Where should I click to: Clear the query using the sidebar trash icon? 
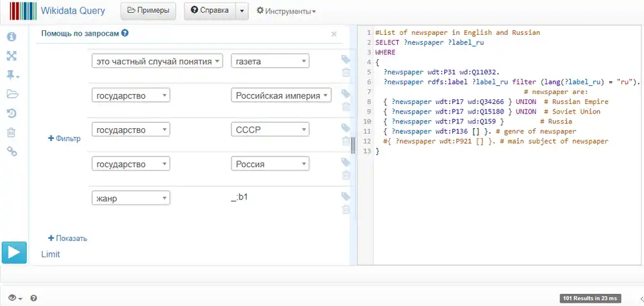[x=12, y=133]
